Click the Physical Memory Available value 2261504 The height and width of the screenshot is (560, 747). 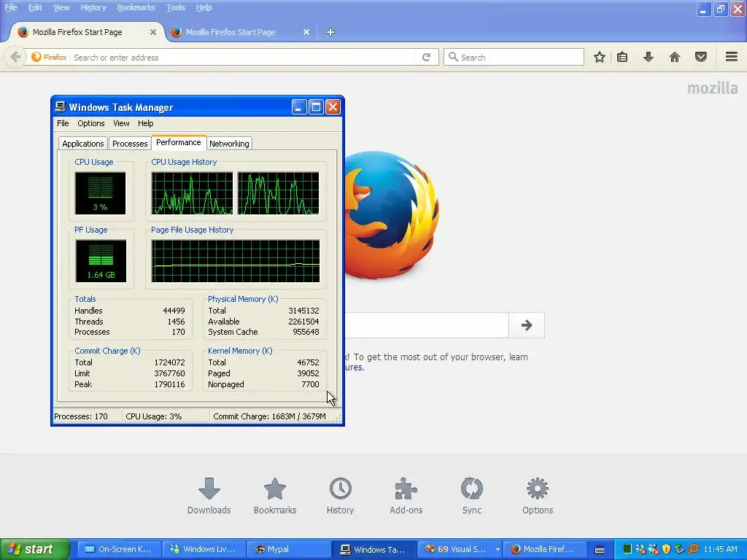tap(303, 322)
